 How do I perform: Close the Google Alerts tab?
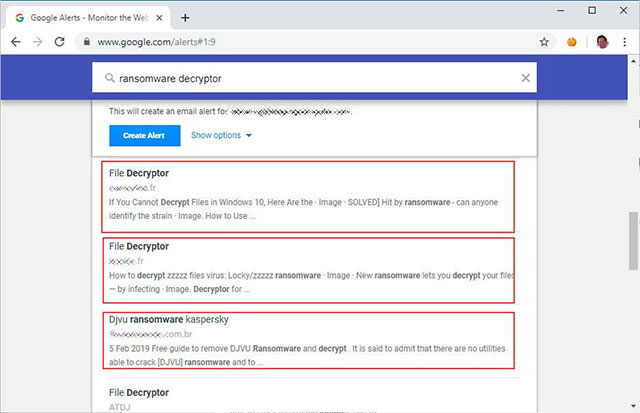point(159,18)
